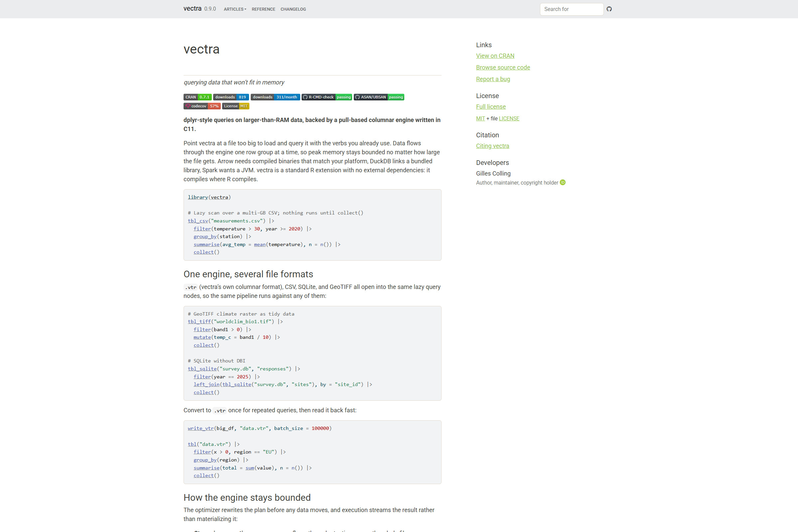798x532 pixels.
Task: Click the MIT license link in sidebar
Action: [480, 118]
